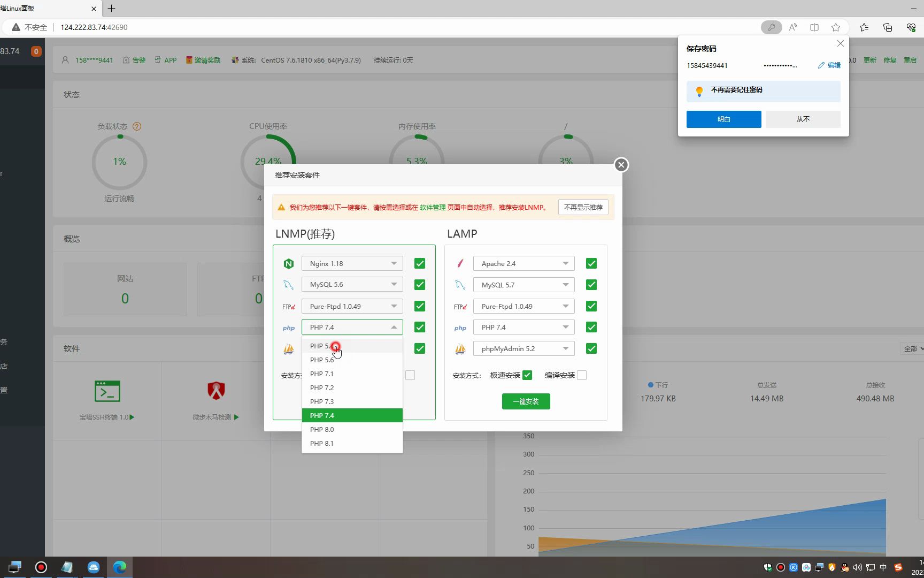This screenshot has width=924, height=578.
Task: Select PHP 5.6 from the list
Action: pyautogui.click(x=352, y=360)
